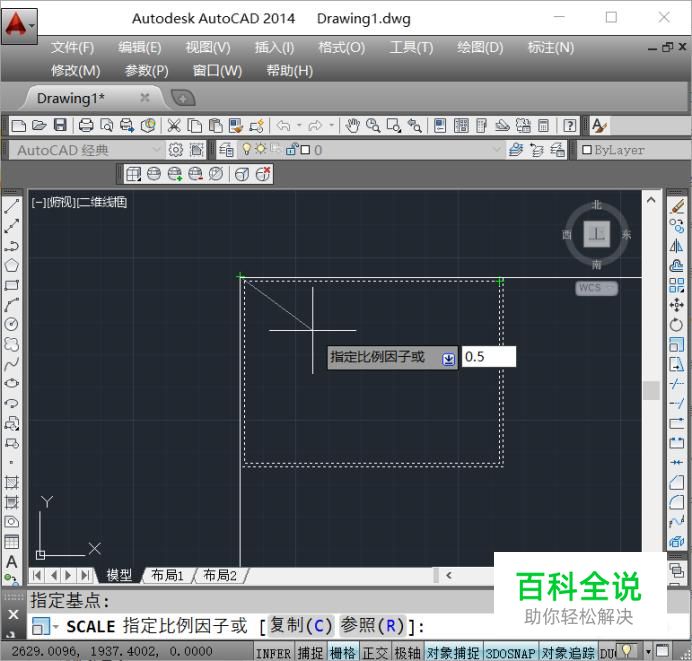Click ByLayer color swatch box

(x=587, y=150)
